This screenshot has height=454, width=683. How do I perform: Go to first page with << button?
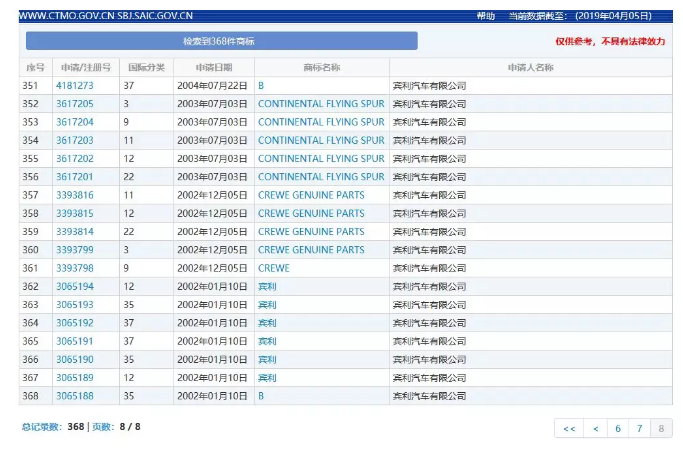click(569, 428)
